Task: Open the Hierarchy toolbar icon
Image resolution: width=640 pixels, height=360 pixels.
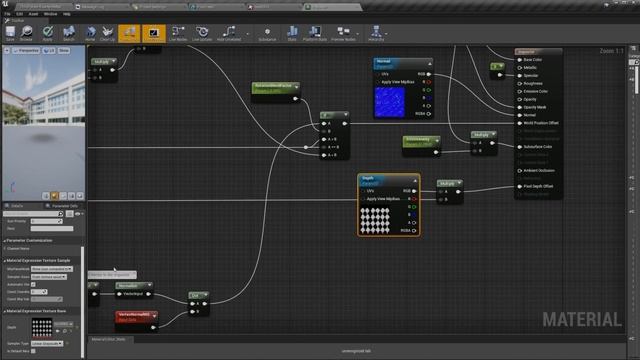Action: [376, 33]
